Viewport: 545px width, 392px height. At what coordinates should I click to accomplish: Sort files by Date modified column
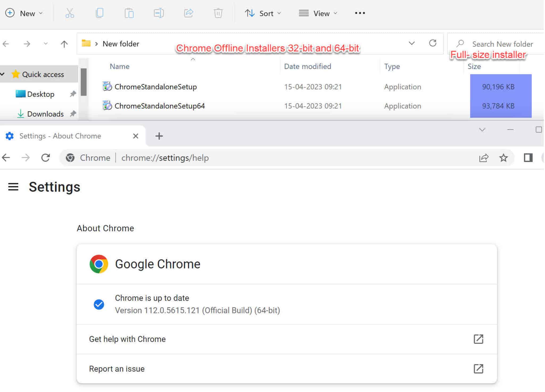pyautogui.click(x=308, y=66)
